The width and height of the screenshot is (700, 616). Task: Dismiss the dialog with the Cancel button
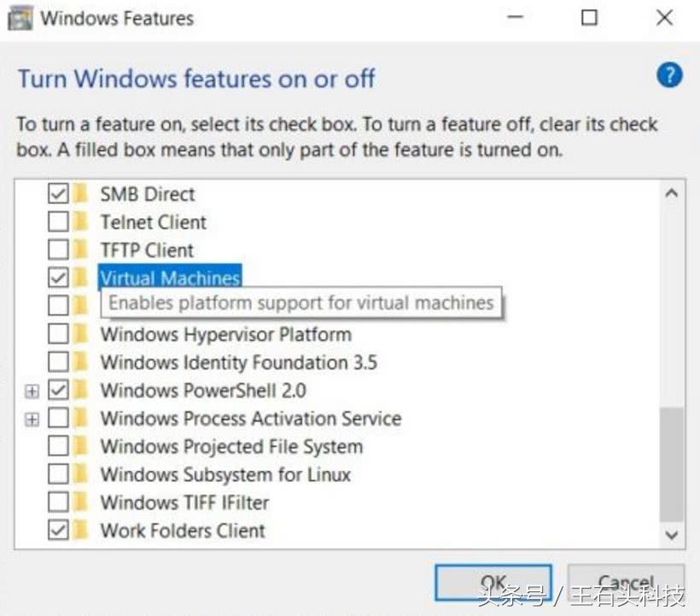tap(626, 583)
